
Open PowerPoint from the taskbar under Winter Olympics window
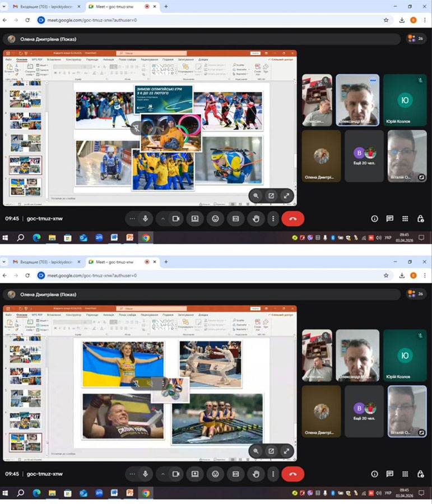click(130, 237)
